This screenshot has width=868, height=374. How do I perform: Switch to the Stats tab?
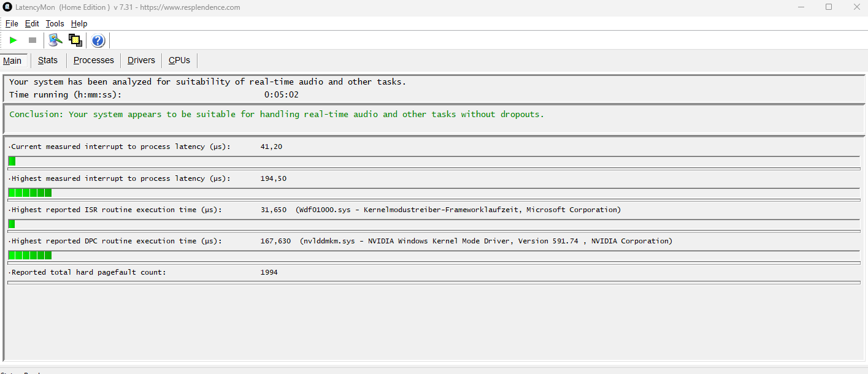pyautogui.click(x=48, y=60)
